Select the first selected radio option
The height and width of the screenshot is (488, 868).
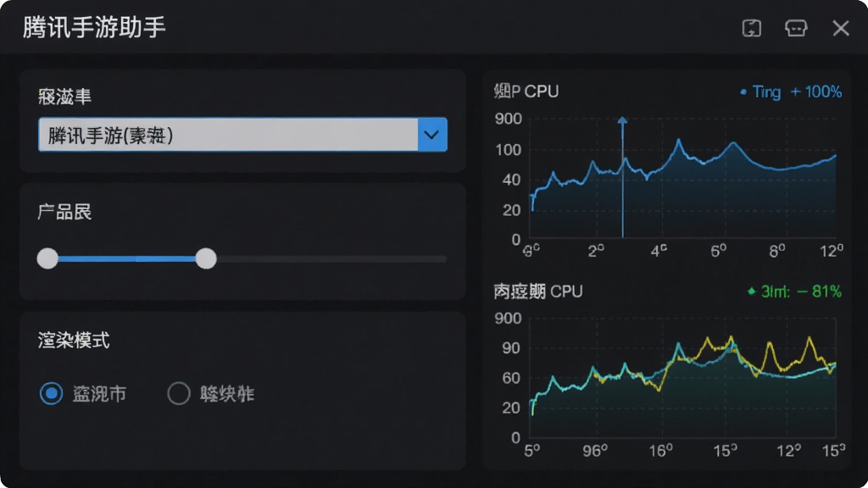52,393
